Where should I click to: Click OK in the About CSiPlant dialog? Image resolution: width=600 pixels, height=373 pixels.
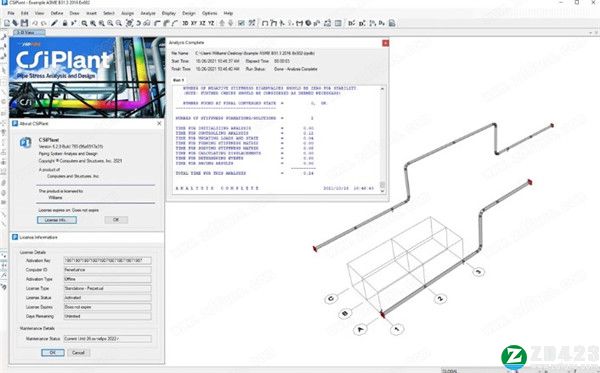(x=116, y=220)
